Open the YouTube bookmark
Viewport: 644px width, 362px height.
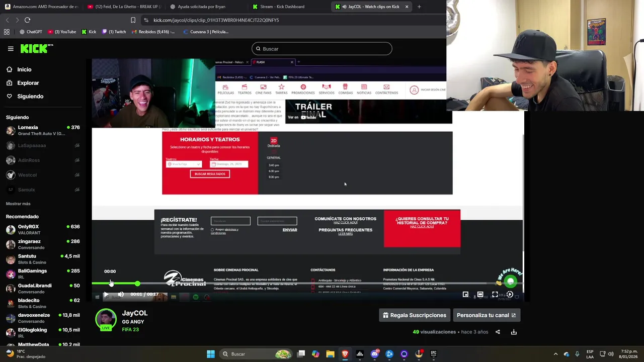62,32
